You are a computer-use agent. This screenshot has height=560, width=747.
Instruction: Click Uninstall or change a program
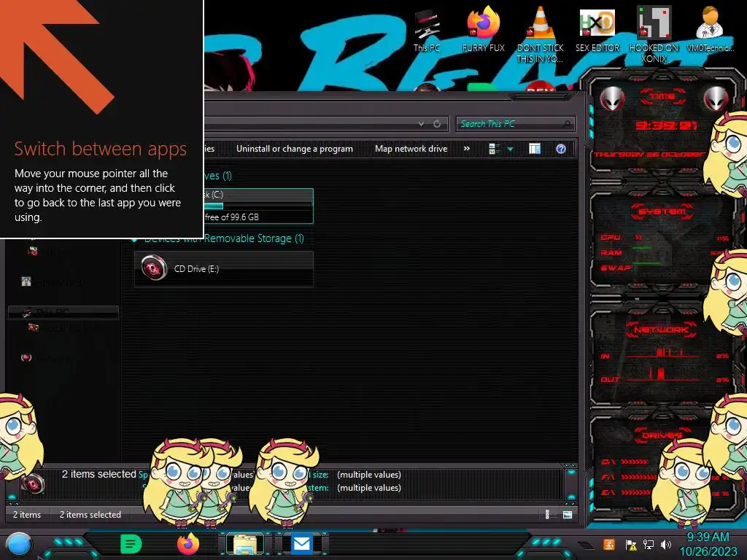[295, 149]
